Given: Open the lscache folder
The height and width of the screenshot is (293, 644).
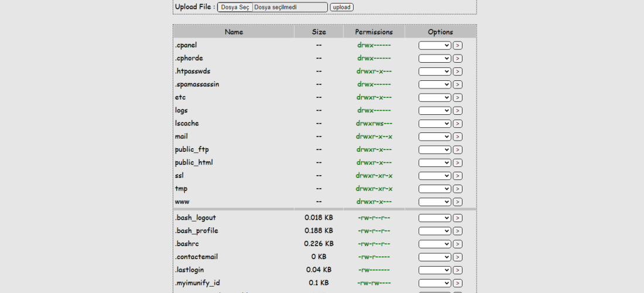Looking at the screenshot, I should tap(187, 123).
